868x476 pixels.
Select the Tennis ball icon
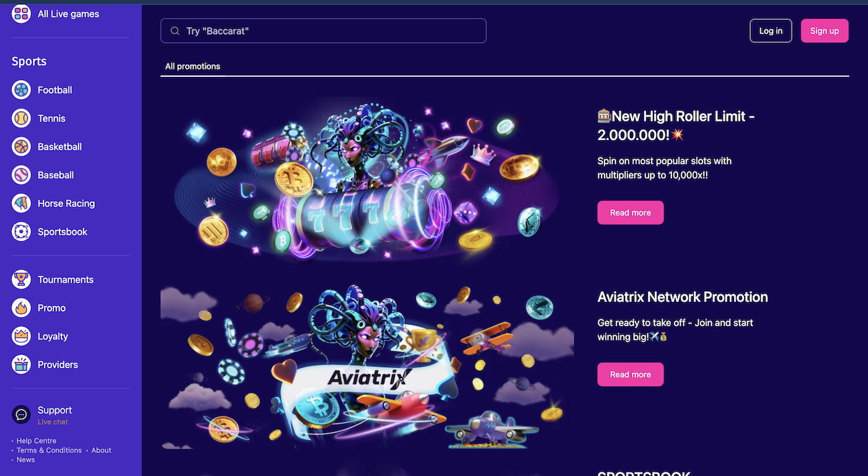click(x=21, y=118)
